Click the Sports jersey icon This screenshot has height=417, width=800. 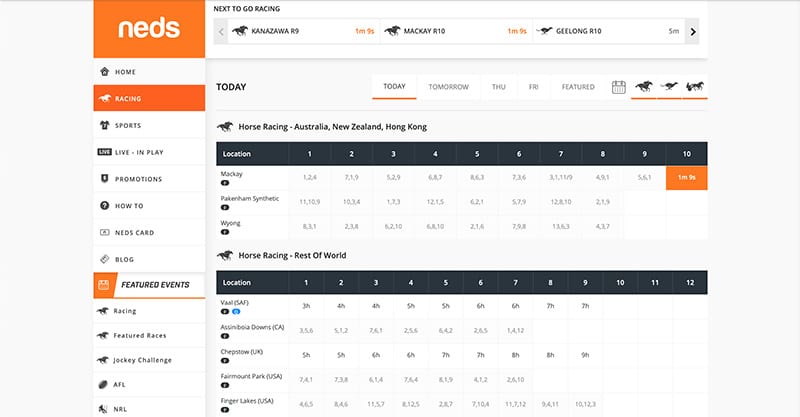pos(105,125)
